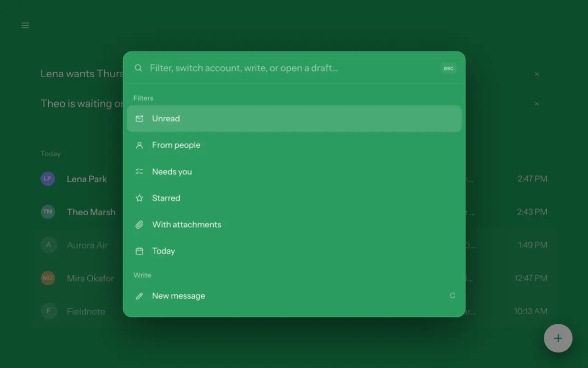Click the esc key badge

coord(448,68)
